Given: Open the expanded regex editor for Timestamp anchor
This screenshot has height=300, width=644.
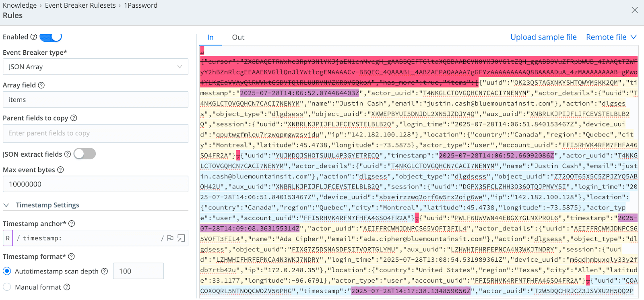Looking at the screenshot, I should [181, 238].
